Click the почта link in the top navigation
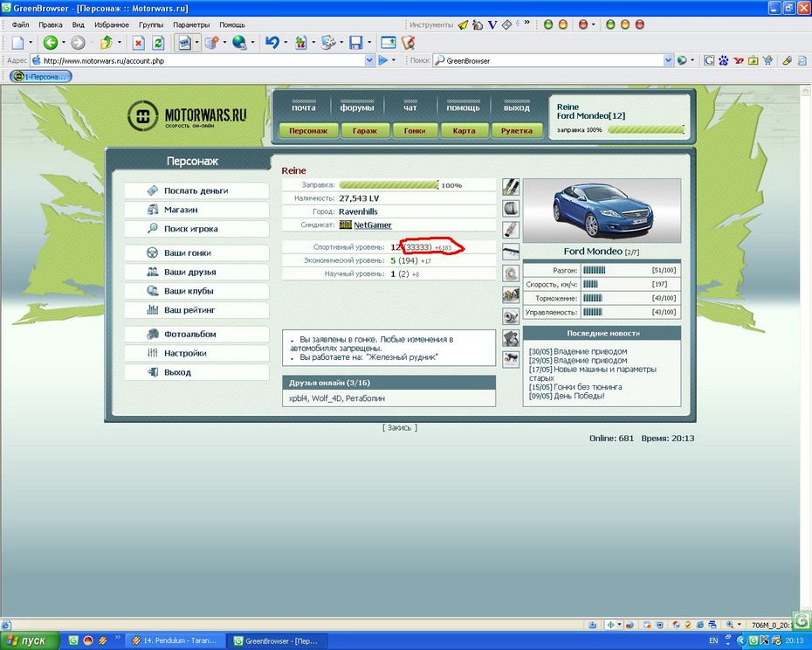The image size is (812, 650). pyautogui.click(x=304, y=107)
